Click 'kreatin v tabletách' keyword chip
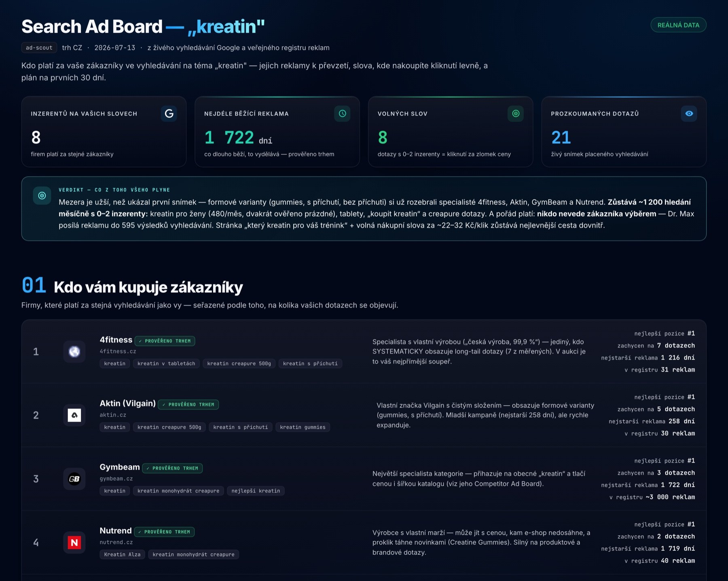 click(166, 363)
